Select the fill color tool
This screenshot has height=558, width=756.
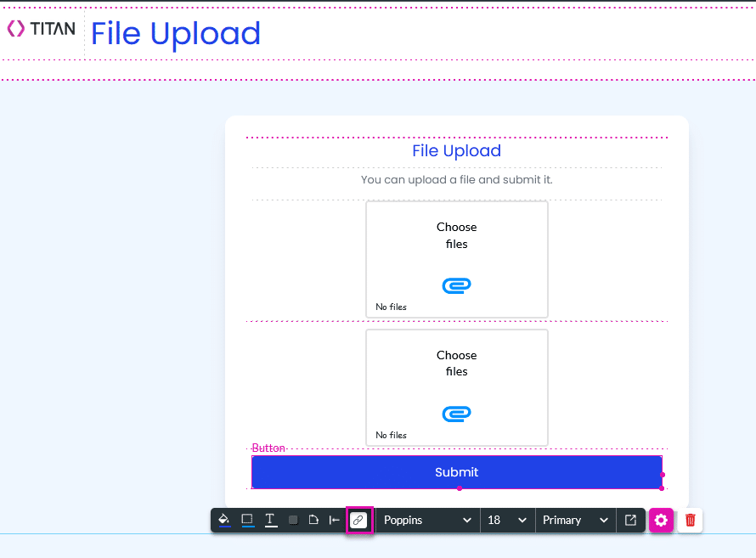223,520
